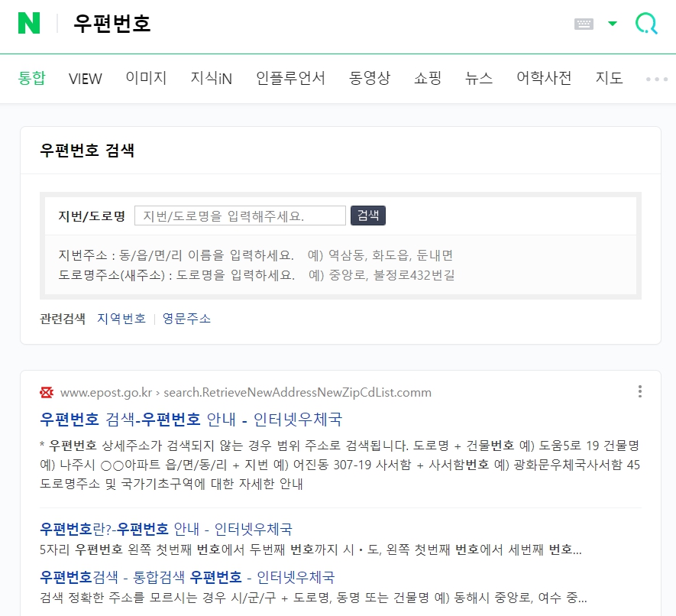
Task: Open the 영문주소 related search link
Action: click(x=186, y=319)
